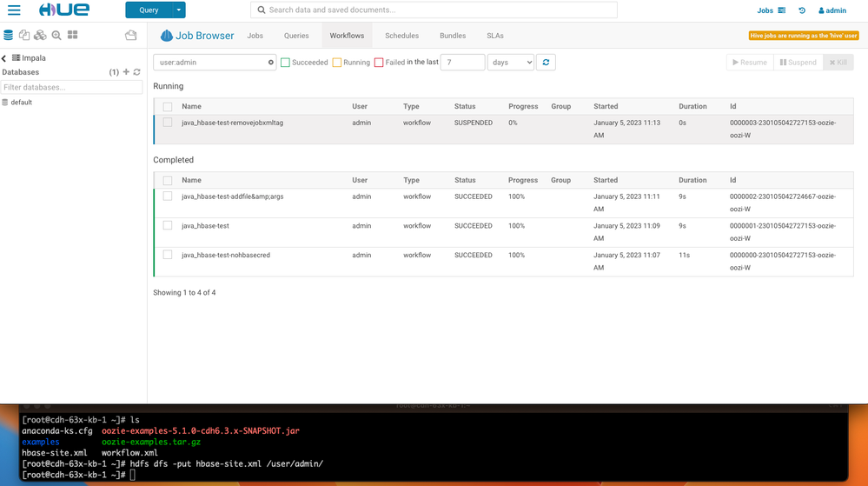Select the java_hbase-test-removejobxmltag row checkbox
The width and height of the screenshot is (868, 486).
tap(168, 123)
